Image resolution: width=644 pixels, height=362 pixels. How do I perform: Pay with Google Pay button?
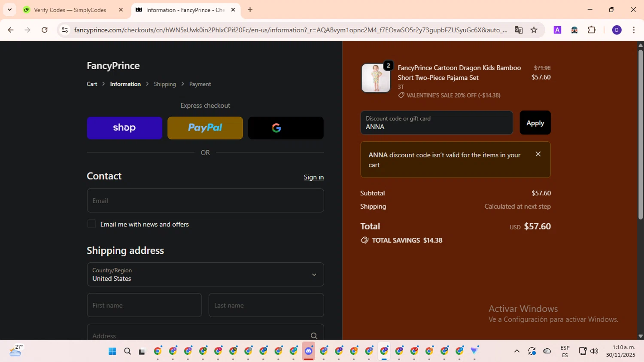click(x=286, y=128)
